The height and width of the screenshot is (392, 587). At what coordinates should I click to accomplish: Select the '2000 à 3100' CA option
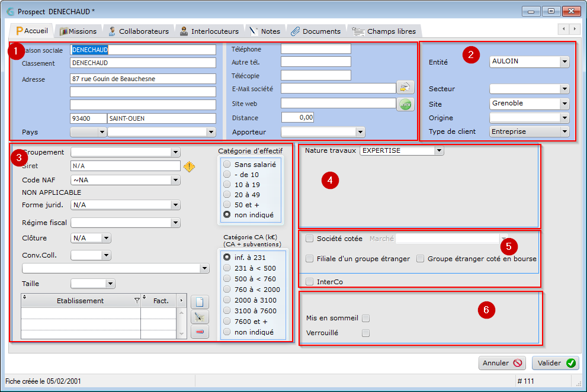tap(227, 300)
